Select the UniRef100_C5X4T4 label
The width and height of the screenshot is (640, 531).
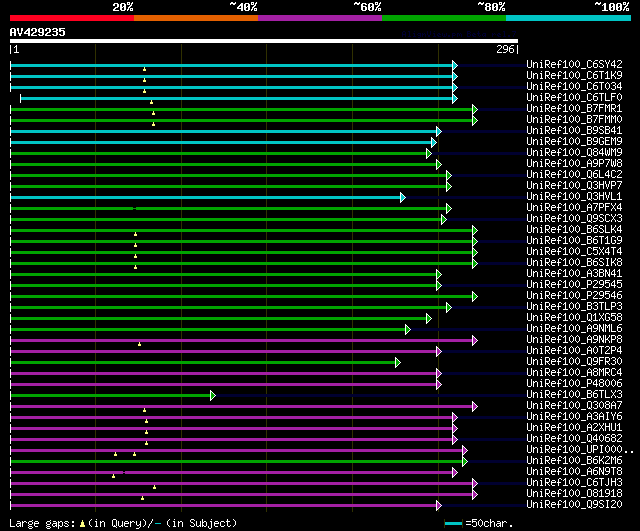pos(574,251)
